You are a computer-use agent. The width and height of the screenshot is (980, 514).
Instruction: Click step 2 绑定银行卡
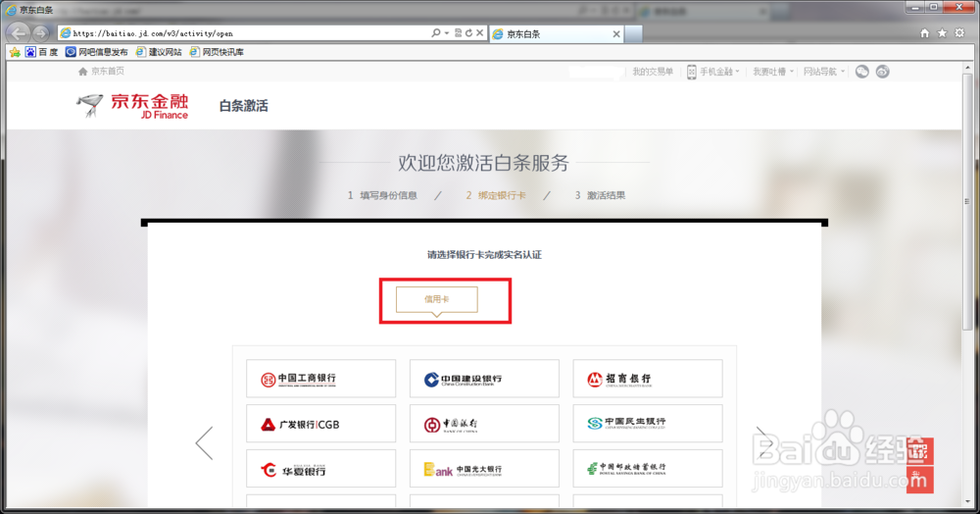point(496,195)
